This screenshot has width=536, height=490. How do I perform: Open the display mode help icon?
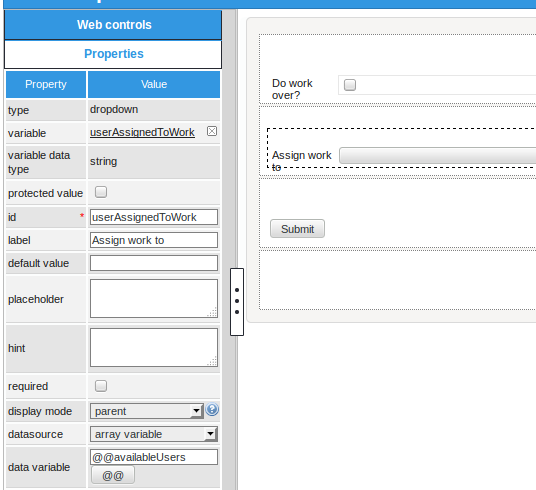pyautogui.click(x=212, y=409)
